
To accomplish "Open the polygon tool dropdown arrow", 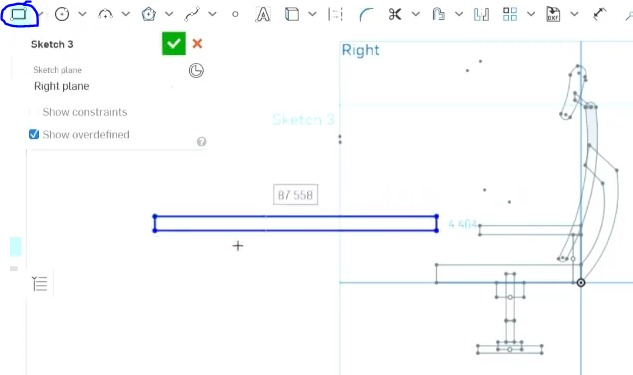I will point(169,14).
